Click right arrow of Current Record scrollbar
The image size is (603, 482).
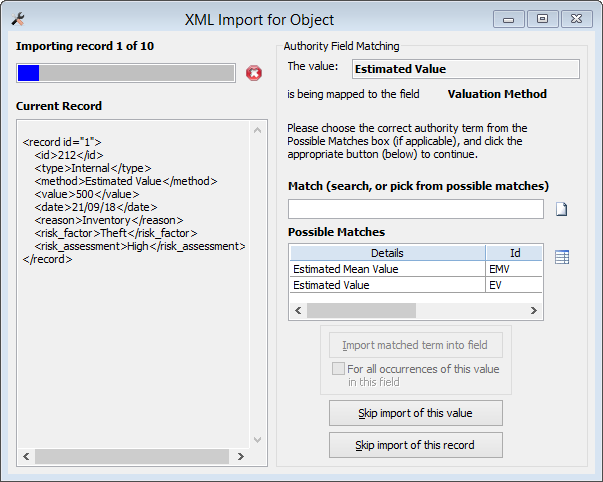(241, 456)
